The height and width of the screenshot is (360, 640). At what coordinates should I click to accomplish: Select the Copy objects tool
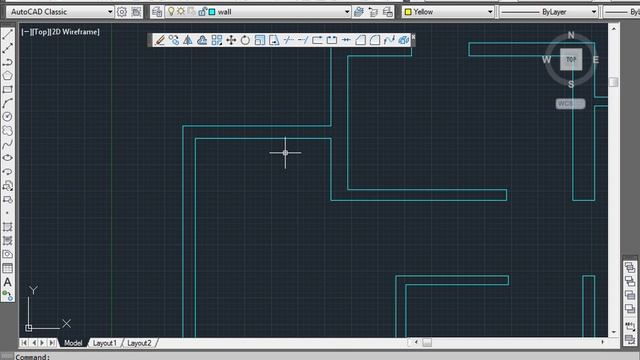(174, 40)
